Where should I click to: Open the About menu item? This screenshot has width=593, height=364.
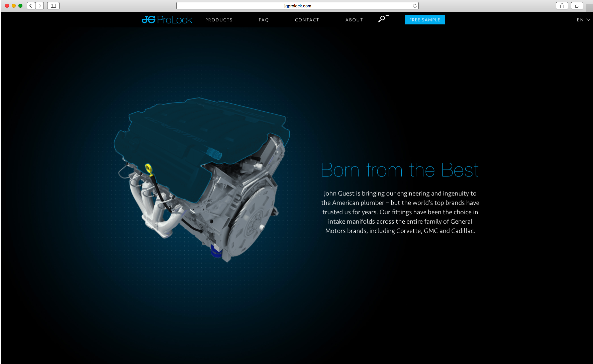coord(354,20)
